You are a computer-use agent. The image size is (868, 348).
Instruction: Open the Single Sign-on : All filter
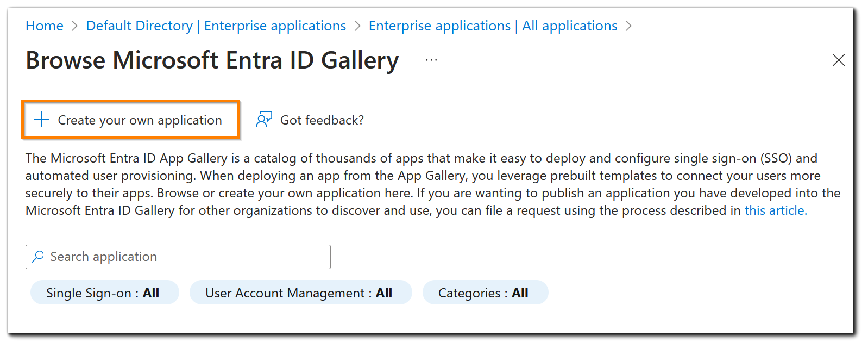(x=104, y=293)
